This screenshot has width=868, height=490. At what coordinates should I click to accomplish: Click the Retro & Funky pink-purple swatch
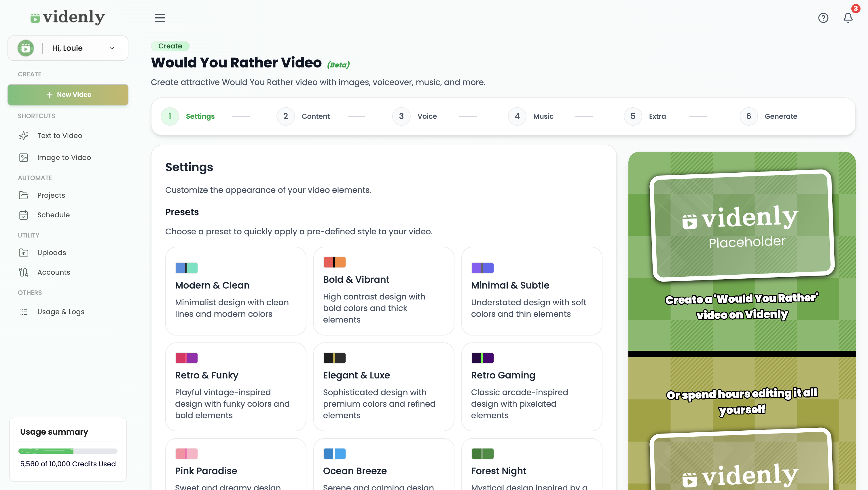tap(186, 358)
